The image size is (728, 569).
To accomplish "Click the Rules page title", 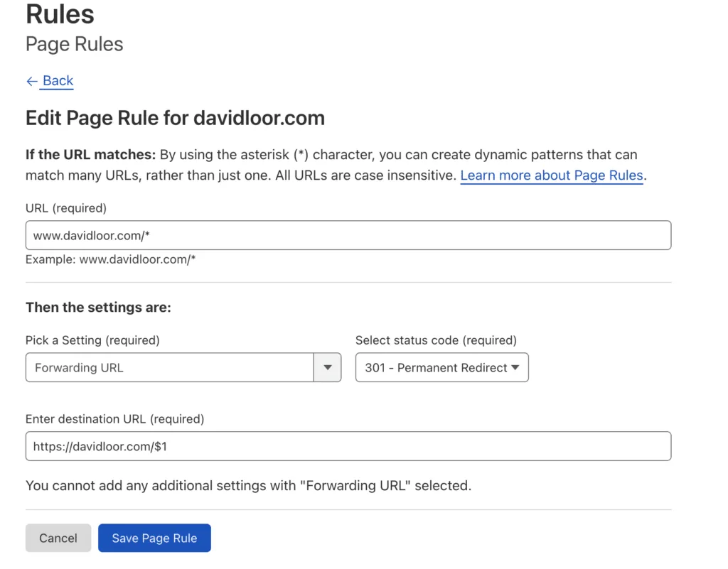I will point(60,14).
